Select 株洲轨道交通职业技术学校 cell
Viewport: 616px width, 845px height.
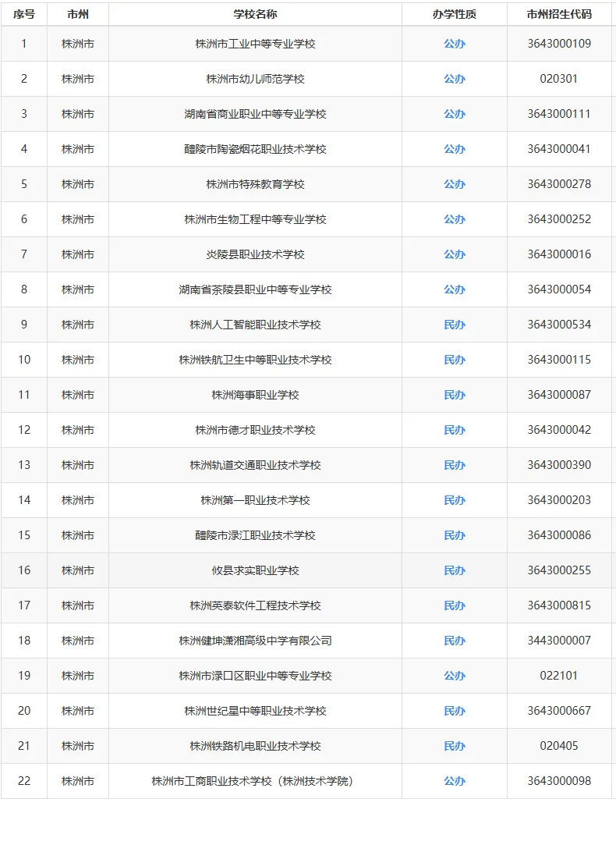[x=255, y=464]
